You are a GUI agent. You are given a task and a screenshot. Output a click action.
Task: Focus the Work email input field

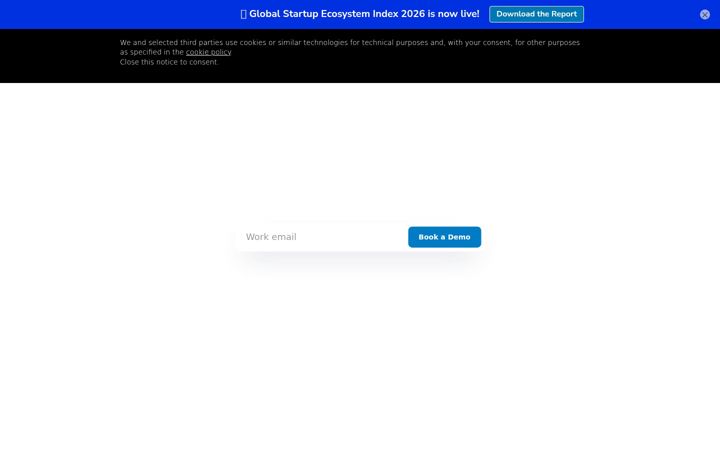323,237
